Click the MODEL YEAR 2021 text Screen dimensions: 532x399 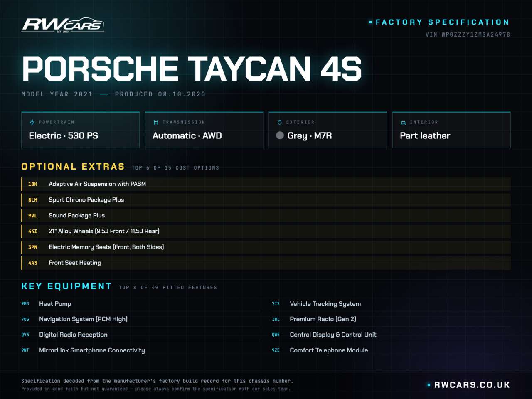tap(57, 94)
